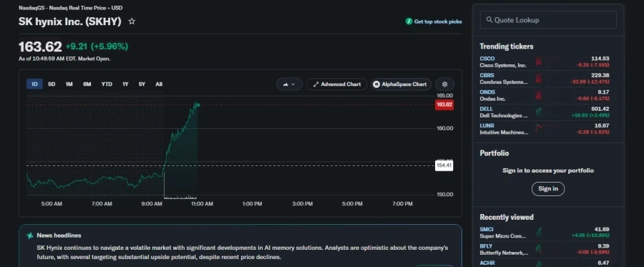Open chart settings gear icon
The image size is (644, 267).
[x=444, y=84]
